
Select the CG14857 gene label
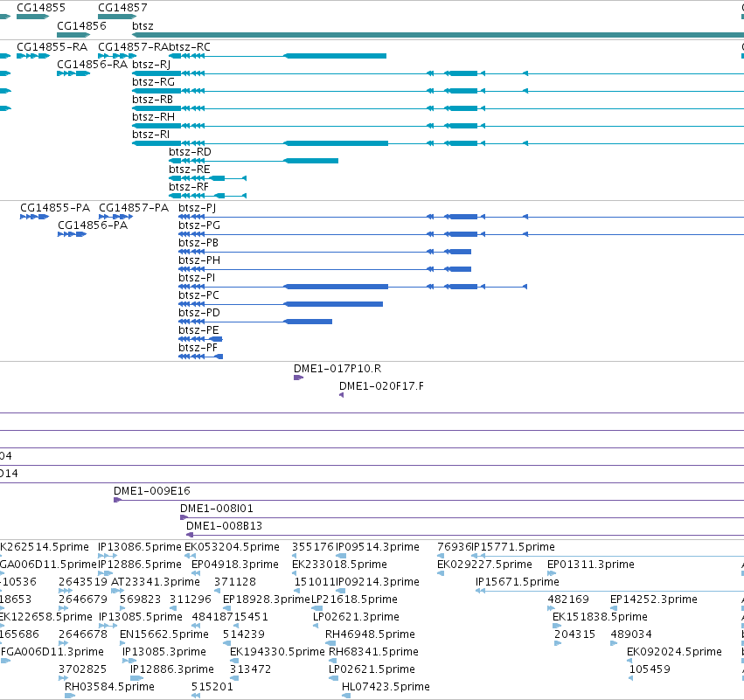click(122, 8)
